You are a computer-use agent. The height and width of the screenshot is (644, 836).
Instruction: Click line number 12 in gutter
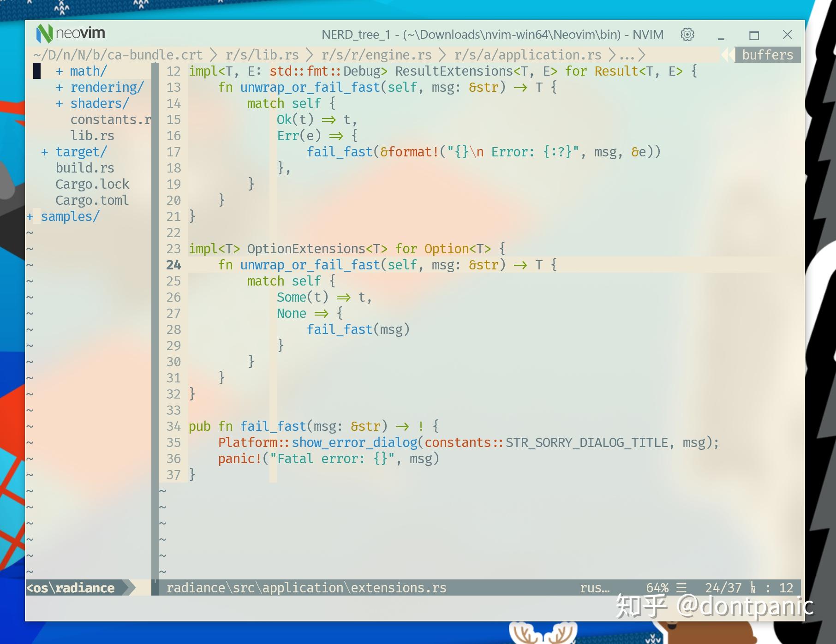(173, 72)
